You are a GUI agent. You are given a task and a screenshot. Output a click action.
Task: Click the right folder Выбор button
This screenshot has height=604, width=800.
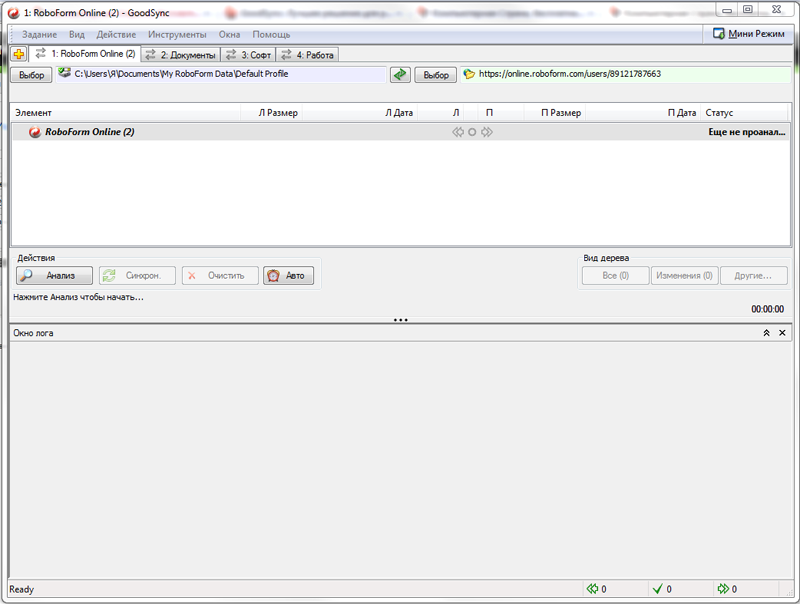436,75
